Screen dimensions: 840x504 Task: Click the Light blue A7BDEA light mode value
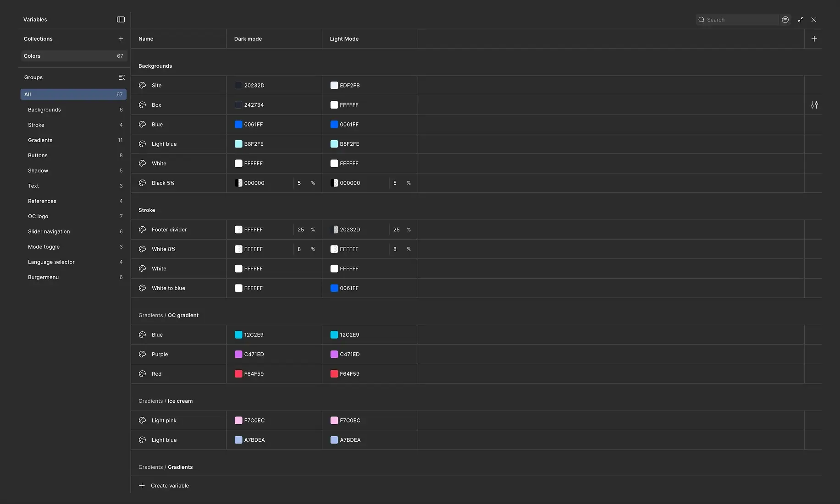tap(350, 440)
